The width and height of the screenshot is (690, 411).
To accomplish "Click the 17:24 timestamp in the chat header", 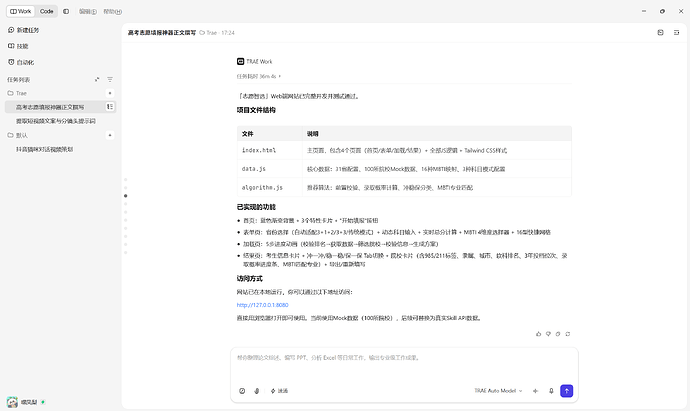I will click(x=228, y=33).
